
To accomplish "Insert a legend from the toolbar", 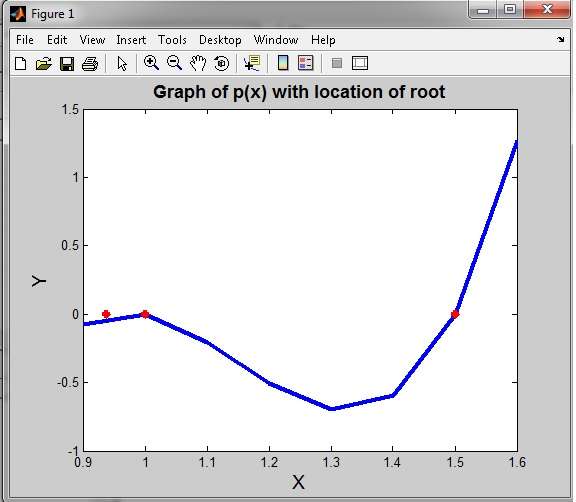I will [306, 63].
